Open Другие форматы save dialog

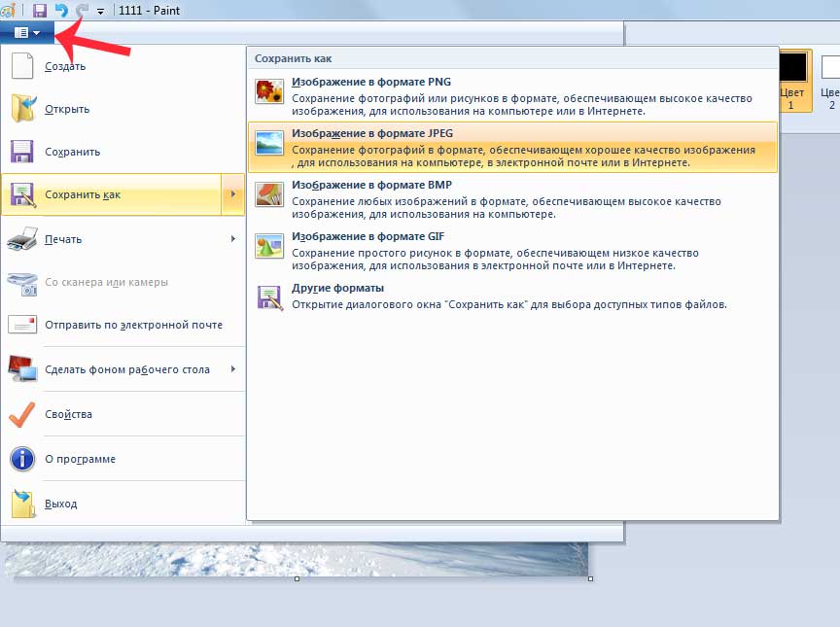coord(337,288)
